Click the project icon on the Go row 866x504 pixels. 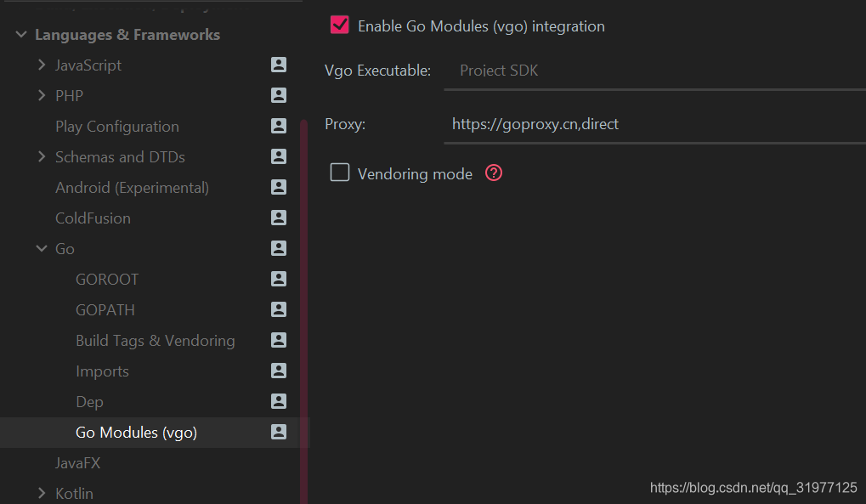coord(279,248)
